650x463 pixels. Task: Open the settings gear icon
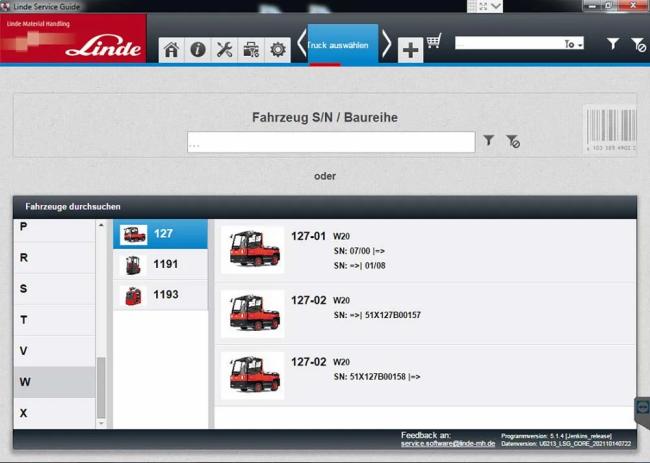pyautogui.click(x=278, y=50)
